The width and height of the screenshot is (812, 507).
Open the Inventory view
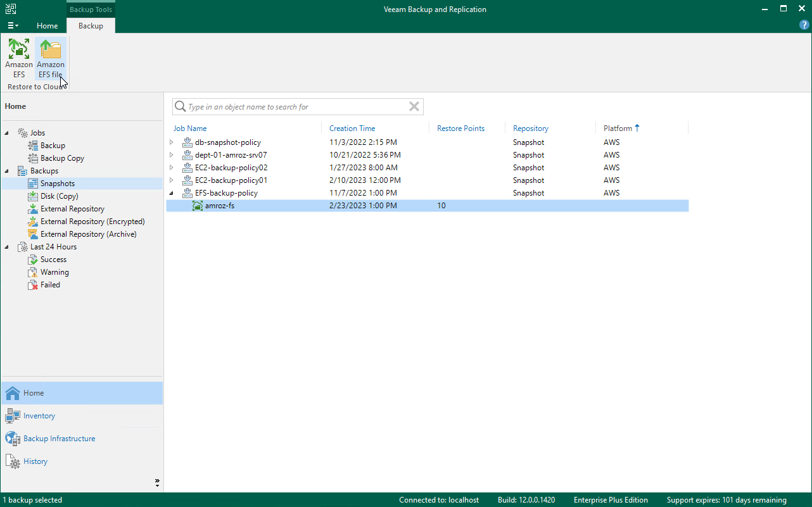click(x=39, y=416)
